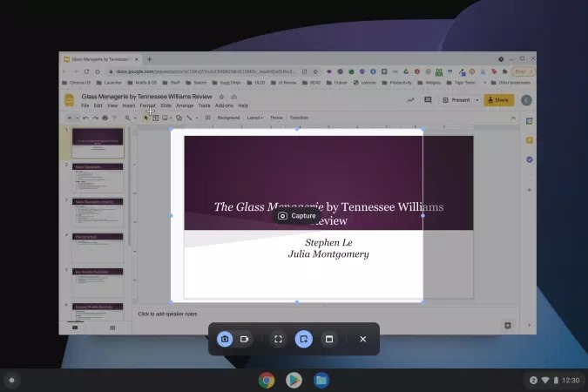Select partial region capture option
Image resolution: width=588 pixels, height=392 pixels.
click(303, 339)
